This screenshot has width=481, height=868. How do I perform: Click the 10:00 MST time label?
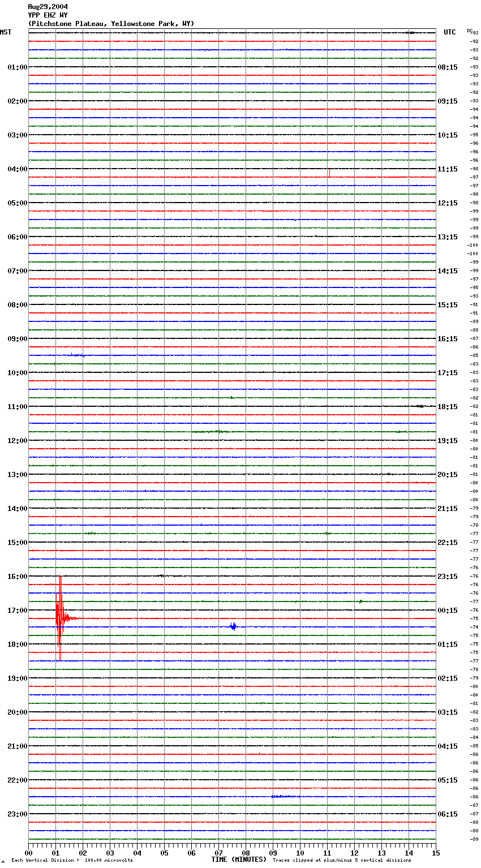click(18, 373)
